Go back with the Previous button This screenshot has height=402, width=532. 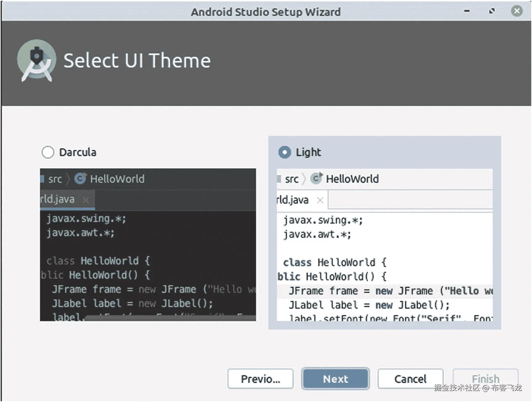(x=260, y=379)
